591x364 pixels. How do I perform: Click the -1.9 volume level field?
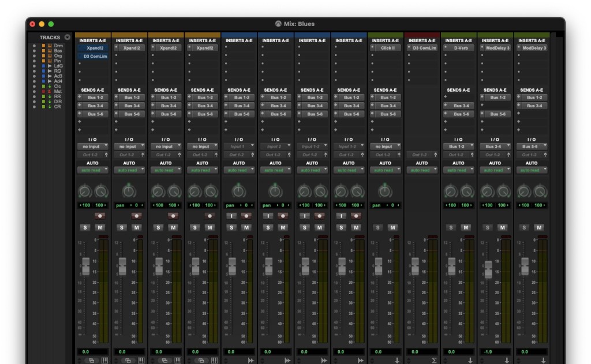pos(489,351)
